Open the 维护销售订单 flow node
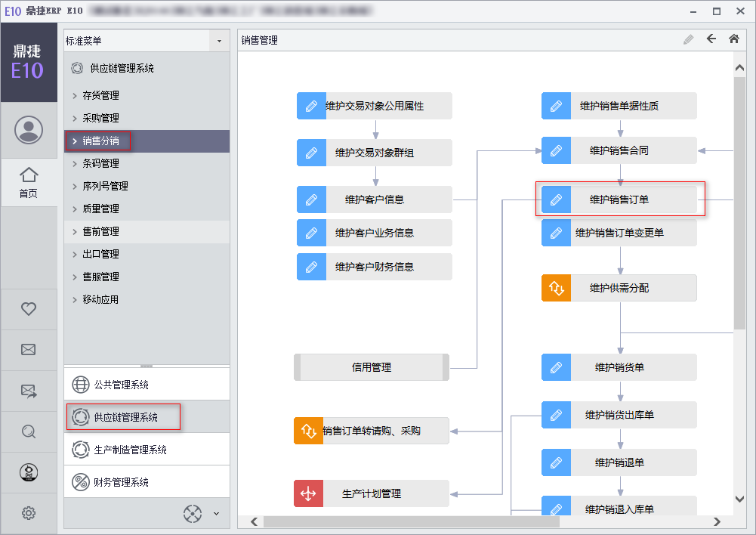Viewport: 756px width, 535px height. point(619,199)
